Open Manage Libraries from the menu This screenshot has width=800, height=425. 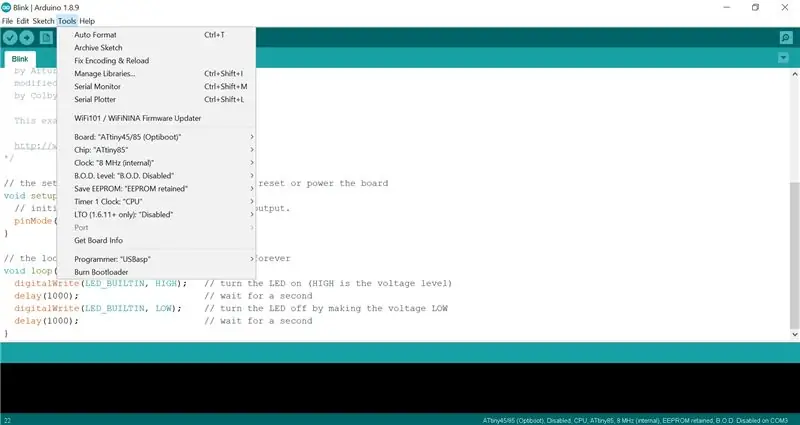pos(156,73)
